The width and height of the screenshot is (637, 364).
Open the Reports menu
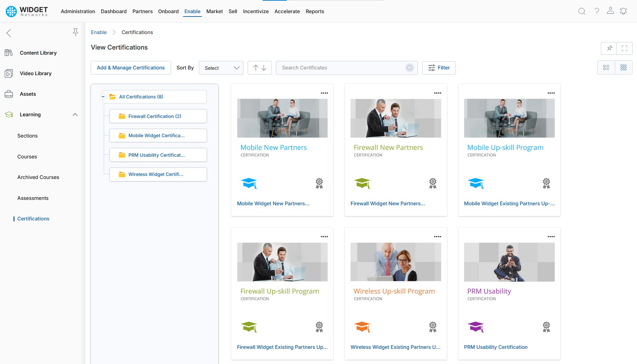click(x=314, y=11)
